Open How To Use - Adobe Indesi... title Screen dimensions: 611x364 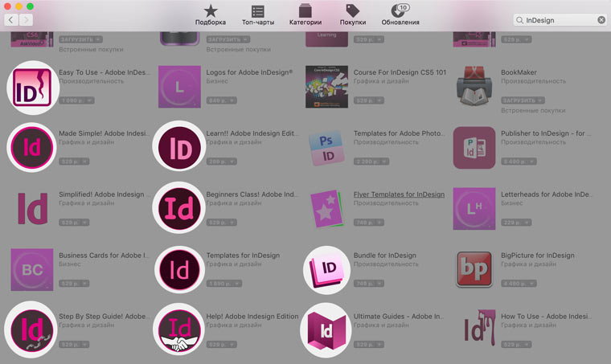[x=547, y=317]
